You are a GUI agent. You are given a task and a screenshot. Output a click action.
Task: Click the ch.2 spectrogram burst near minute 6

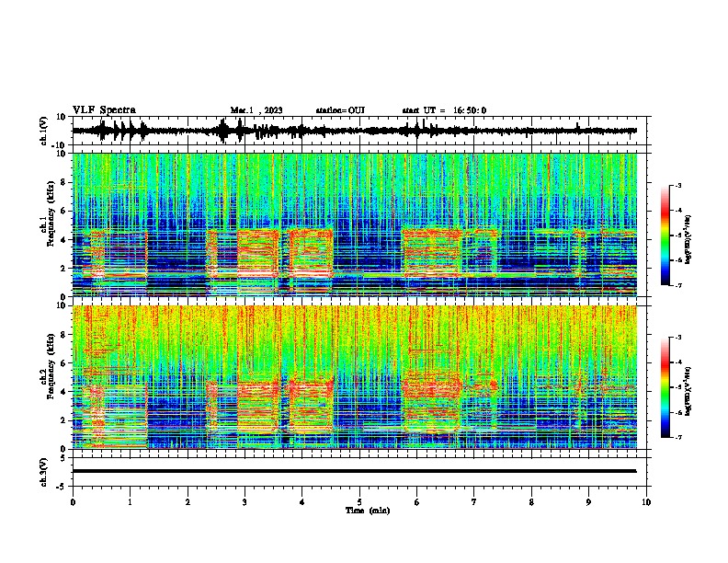(x=432, y=402)
